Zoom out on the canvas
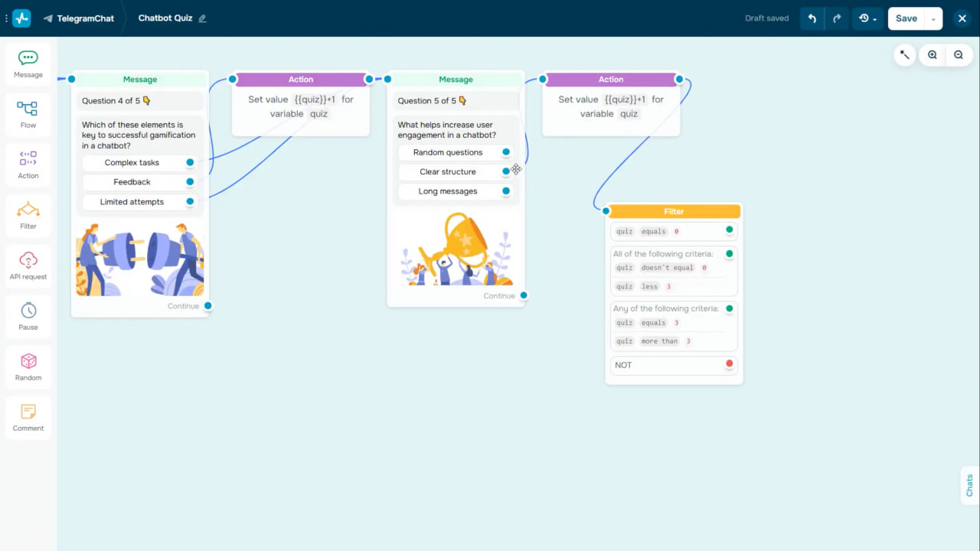Screen dimensions: 980x551 [x=959, y=55]
